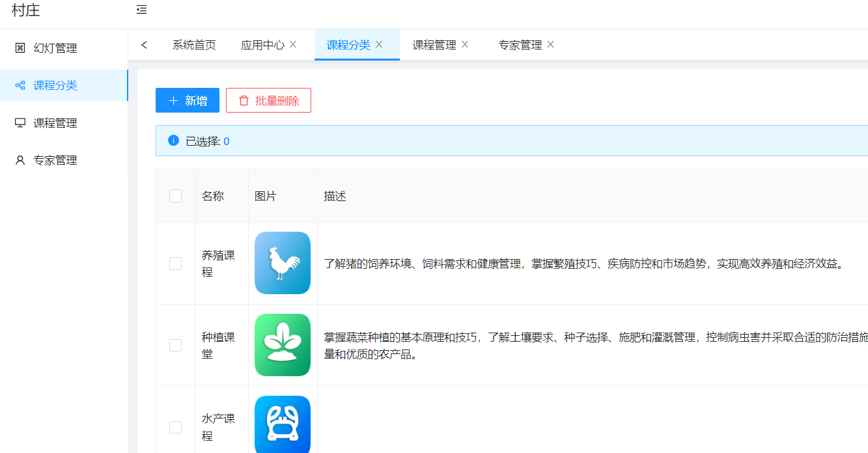Screen dimensions: 868x453
Task: Click the rooster icon for 养殖课程
Action: [282, 263]
